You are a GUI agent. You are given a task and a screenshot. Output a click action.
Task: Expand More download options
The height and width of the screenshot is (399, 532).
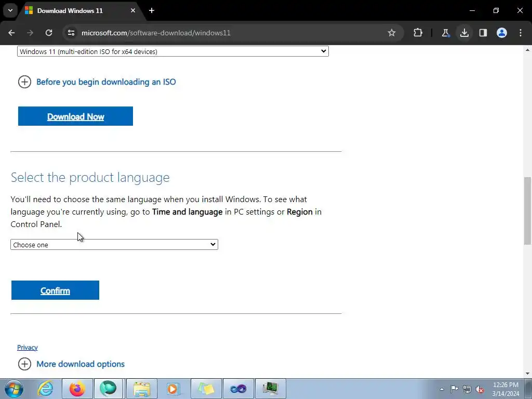click(x=71, y=364)
